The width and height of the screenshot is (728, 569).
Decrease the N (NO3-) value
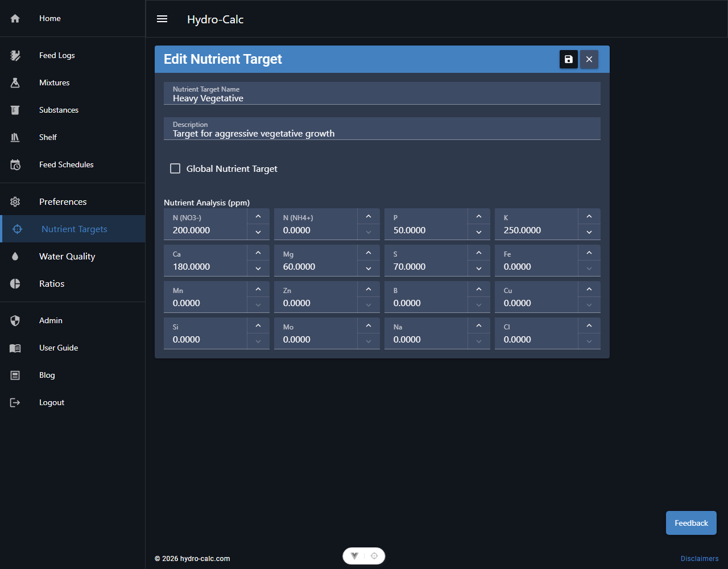pos(258,232)
